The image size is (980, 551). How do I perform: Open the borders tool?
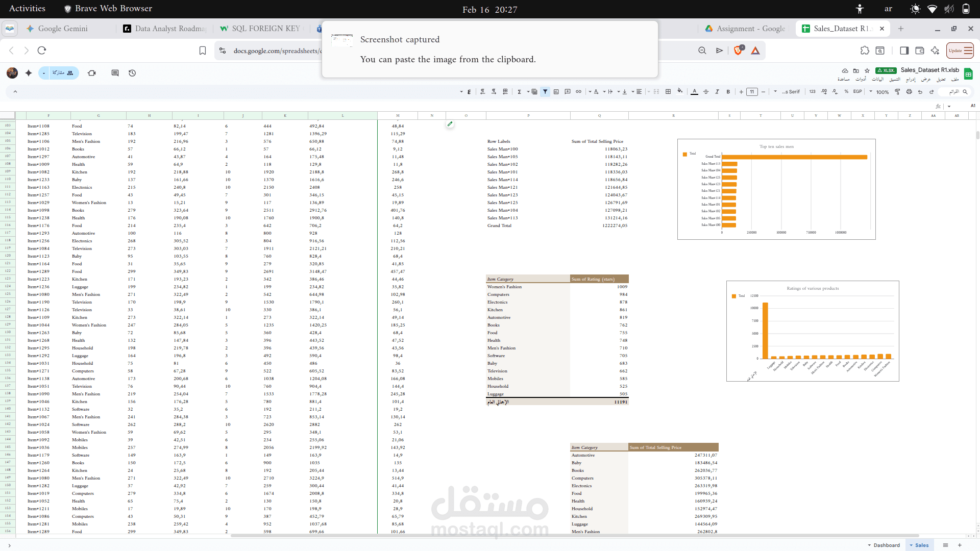click(x=668, y=92)
